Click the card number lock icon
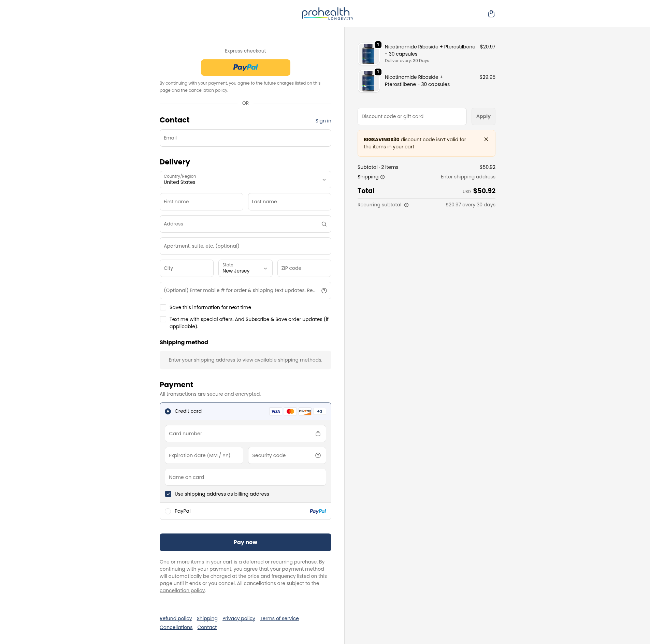 point(318,434)
